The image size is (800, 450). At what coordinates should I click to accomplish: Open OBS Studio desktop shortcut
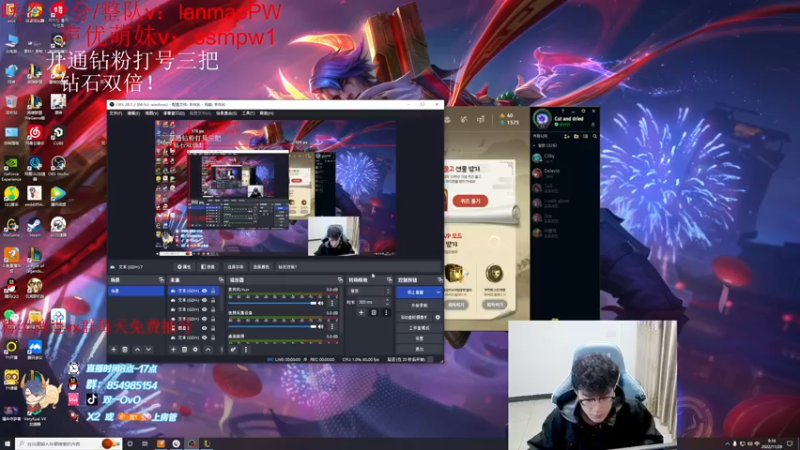point(58,166)
